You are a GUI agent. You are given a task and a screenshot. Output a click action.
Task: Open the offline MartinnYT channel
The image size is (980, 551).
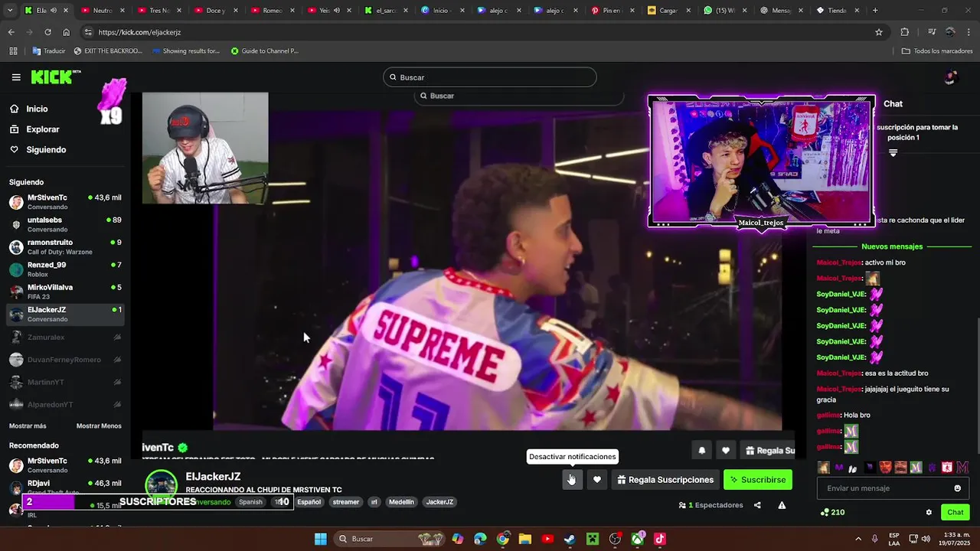coord(65,382)
